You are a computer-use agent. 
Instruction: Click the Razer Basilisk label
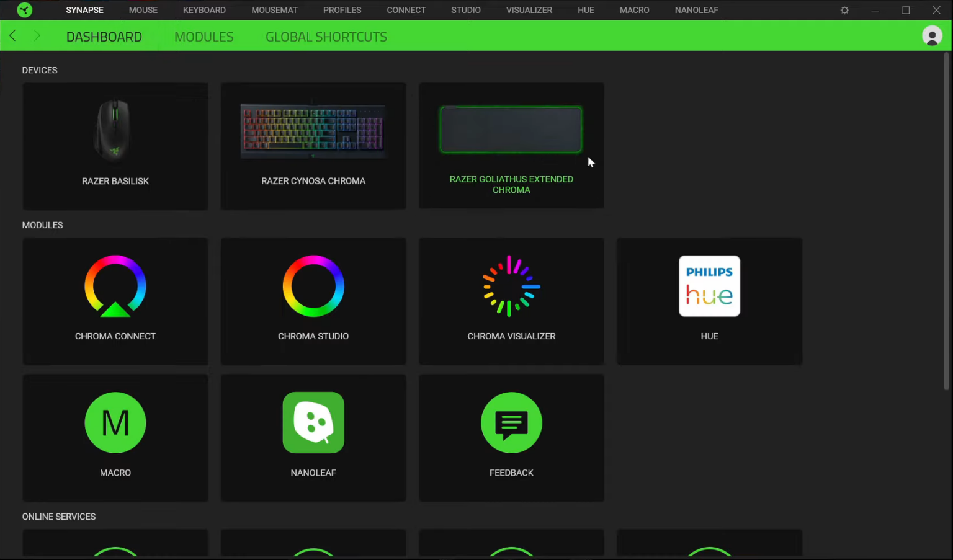(115, 181)
